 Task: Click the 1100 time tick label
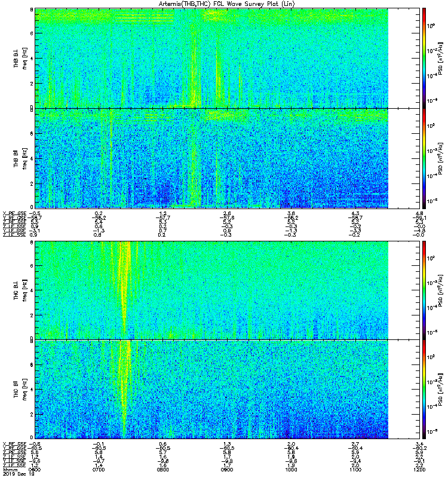[355, 470]
